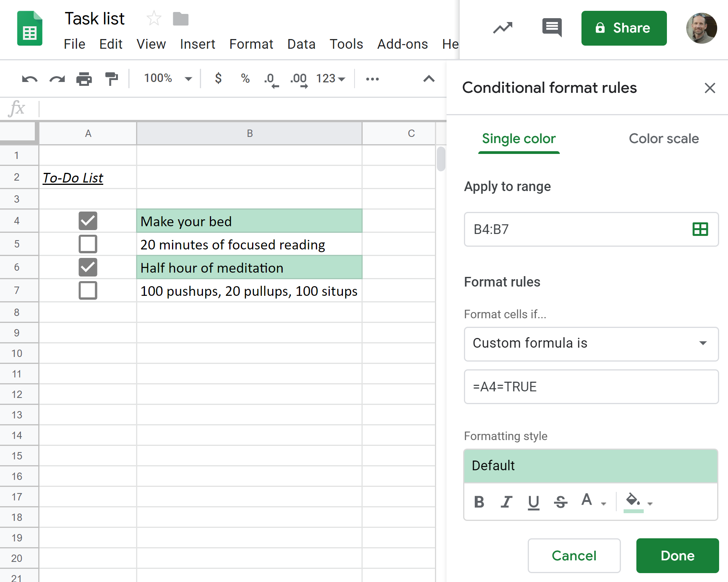Click the green Share button
The image size is (728, 582).
tap(624, 28)
